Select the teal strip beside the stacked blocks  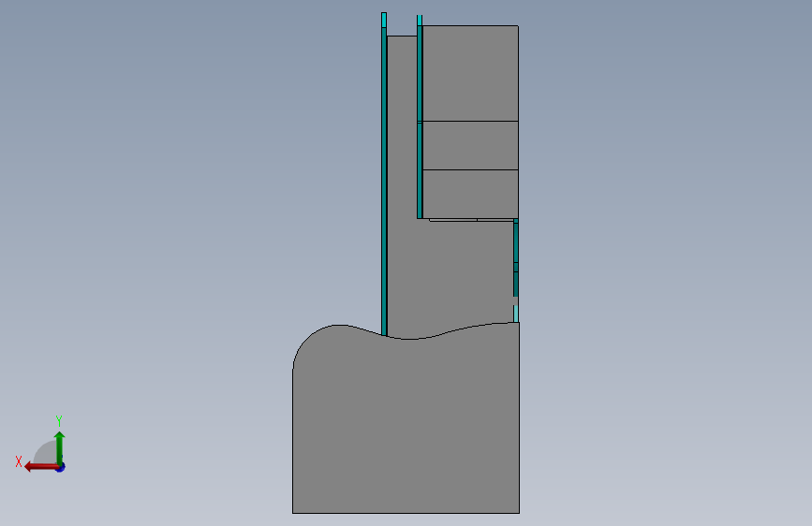click(x=420, y=122)
